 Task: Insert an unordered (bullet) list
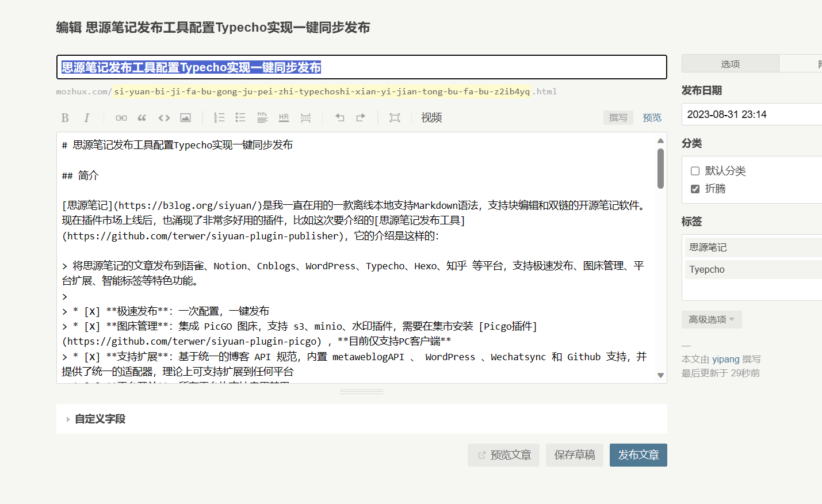tap(240, 118)
